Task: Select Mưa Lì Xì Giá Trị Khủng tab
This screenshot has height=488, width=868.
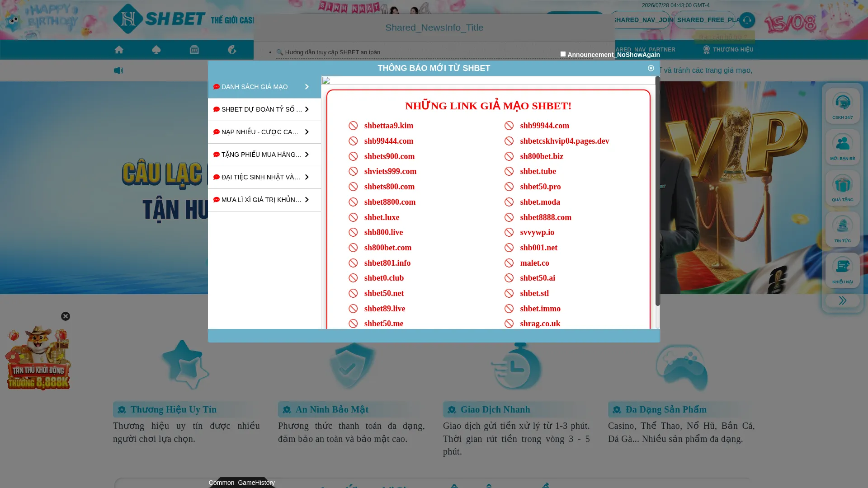Action: coord(264,200)
